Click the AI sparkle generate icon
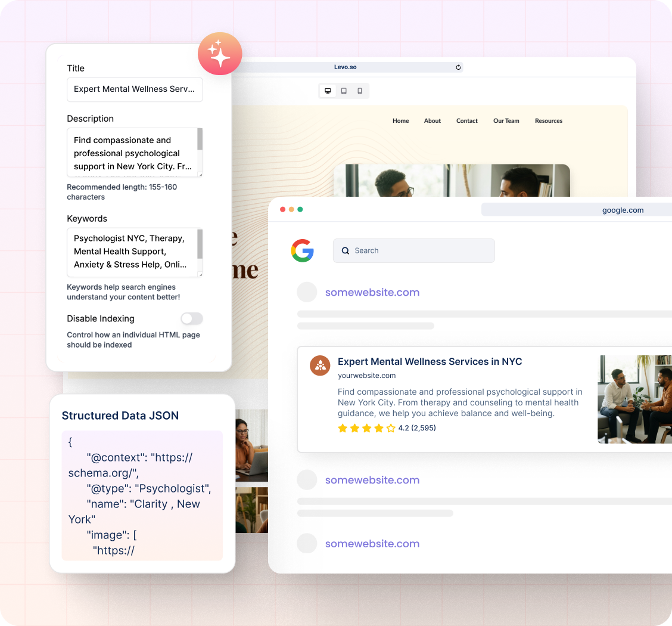The image size is (672, 626). click(220, 54)
